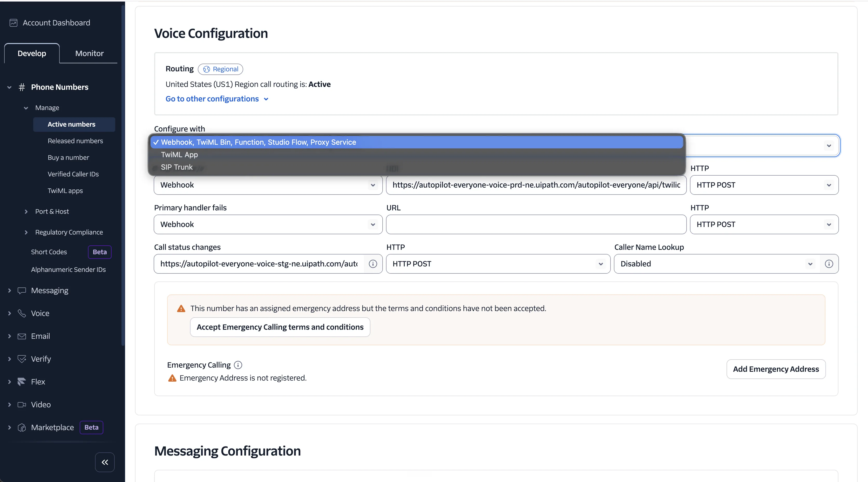Expand the Messaging section chevron
This screenshot has height=482, width=868.
(x=9, y=290)
